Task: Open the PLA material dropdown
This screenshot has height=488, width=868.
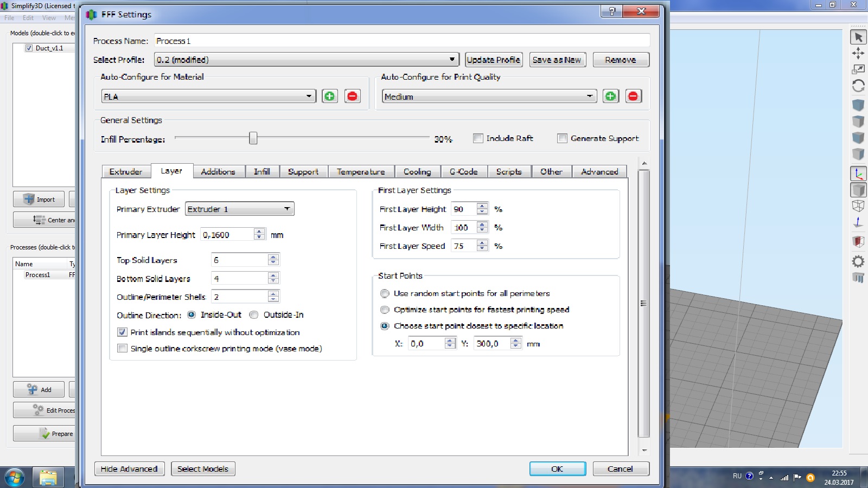Action: coord(208,97)
